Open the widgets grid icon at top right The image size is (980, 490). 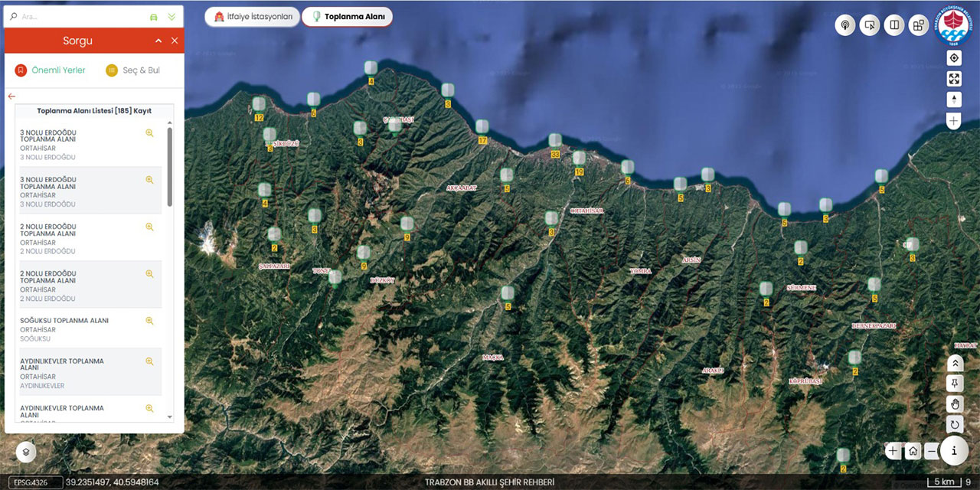pyautogui.click(x=918, y=25)
